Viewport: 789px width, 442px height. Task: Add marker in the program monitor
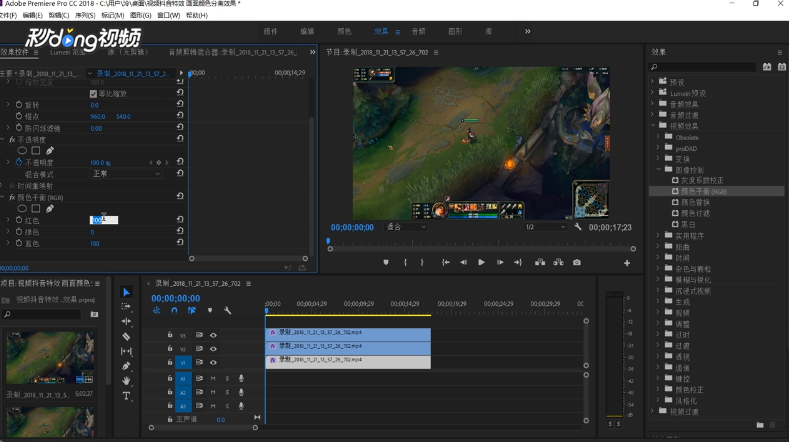[x=386, y=262]
